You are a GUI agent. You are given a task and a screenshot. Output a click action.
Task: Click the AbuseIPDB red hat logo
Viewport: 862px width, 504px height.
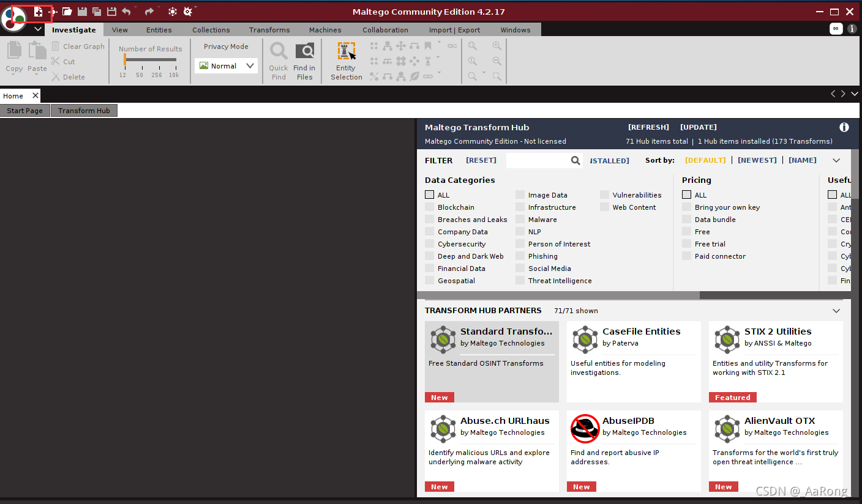[x=585, y=429]
